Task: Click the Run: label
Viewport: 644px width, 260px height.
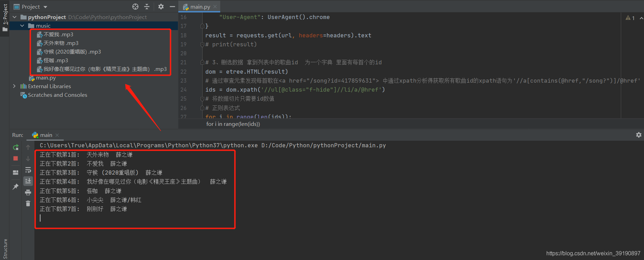Action: [x=18, y=135]
